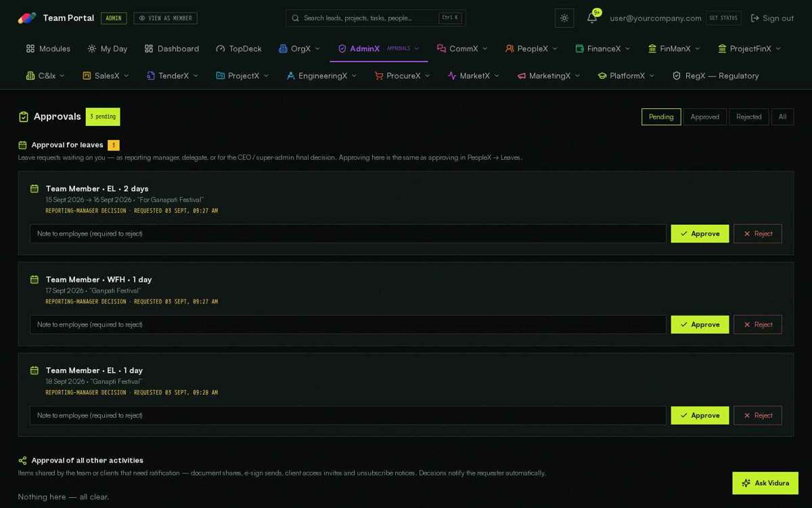Focus the search leads, projects, tasks field
This screenshot has height=508, width=812.
pos(376,18)
